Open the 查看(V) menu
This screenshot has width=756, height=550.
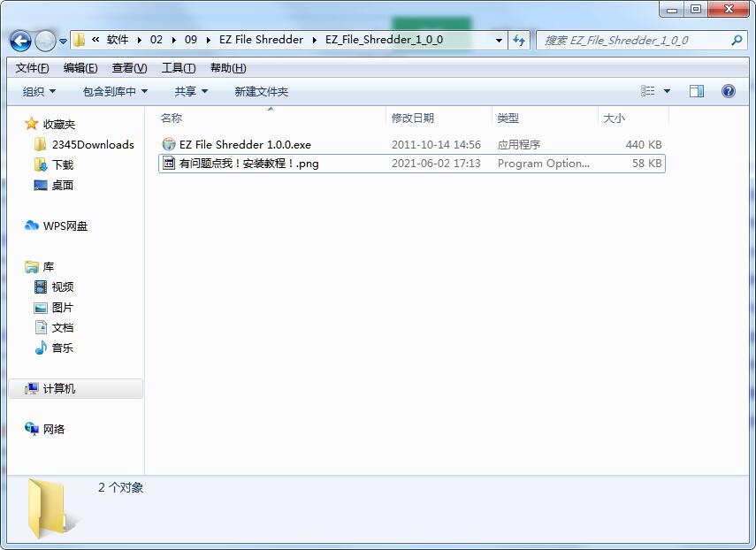[130, 68]
